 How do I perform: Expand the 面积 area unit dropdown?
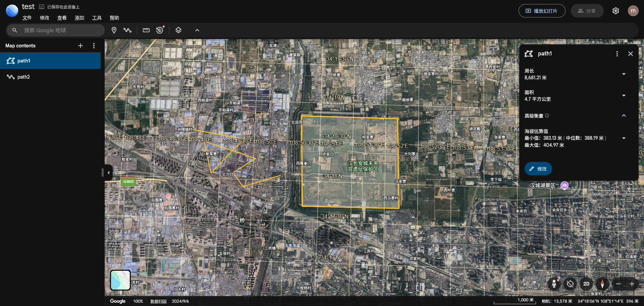(x=624, y=96)
